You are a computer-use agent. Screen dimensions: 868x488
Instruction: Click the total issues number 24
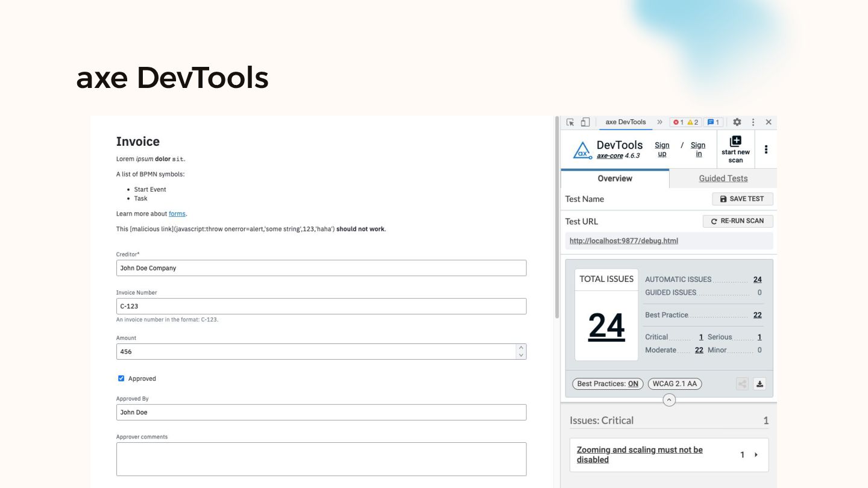tap(606, 326)
